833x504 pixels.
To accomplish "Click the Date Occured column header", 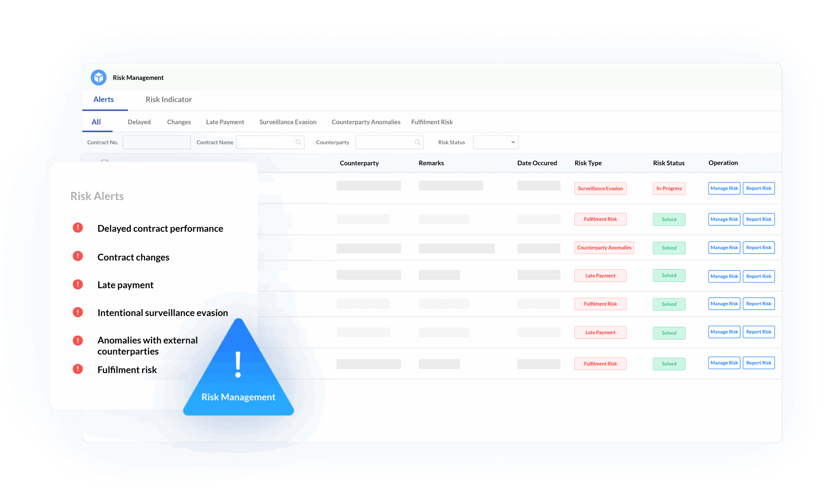I will click(x=537, y=163).
